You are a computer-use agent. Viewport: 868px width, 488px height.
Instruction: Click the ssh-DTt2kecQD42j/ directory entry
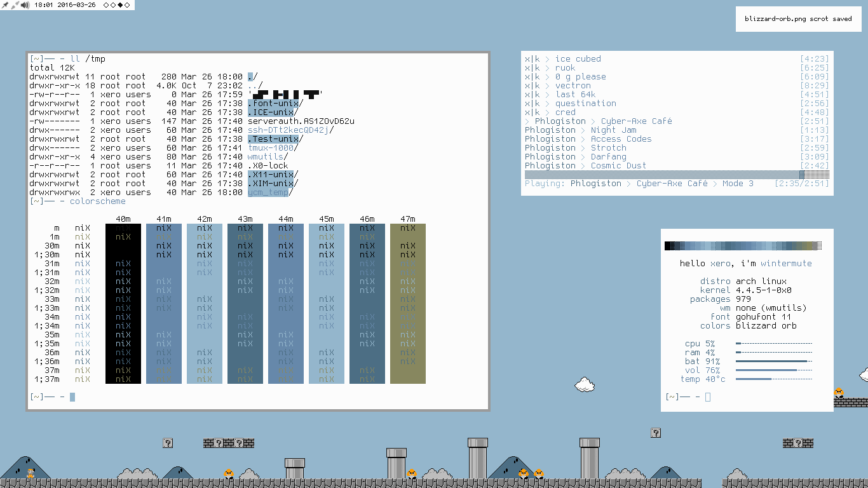(x=290, y=130)
